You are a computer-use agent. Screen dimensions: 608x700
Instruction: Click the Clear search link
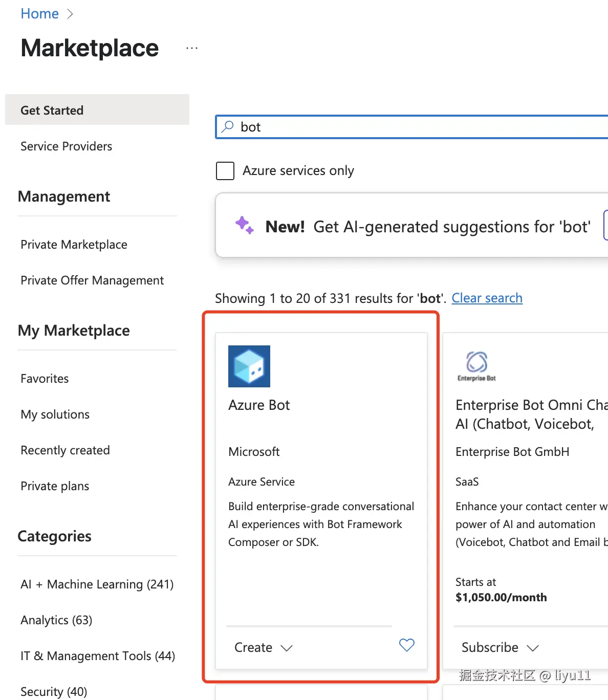[487, 298]
